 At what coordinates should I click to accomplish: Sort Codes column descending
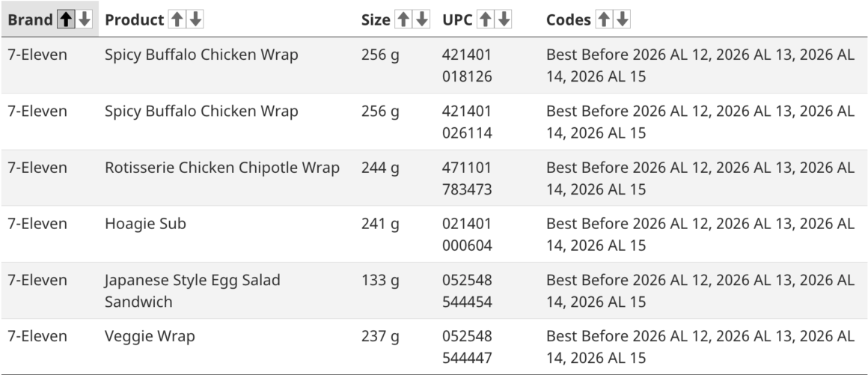coord(623,20)
